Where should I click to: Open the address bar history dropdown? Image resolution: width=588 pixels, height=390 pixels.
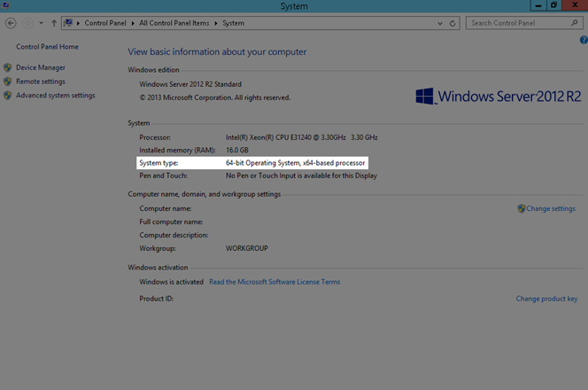pyautogui.click(x=440, y=23)
